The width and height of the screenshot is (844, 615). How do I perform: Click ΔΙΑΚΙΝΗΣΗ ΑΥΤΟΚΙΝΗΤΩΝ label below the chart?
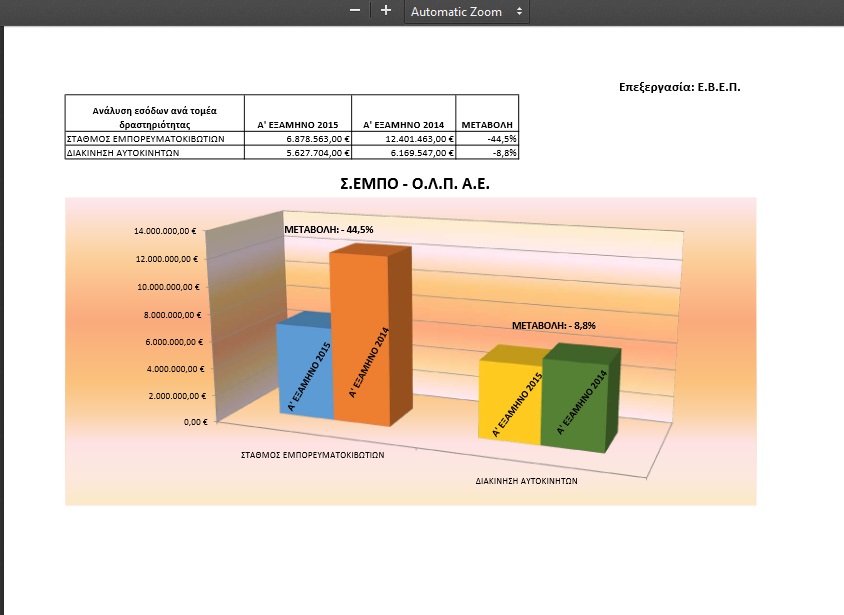pos(526,480)
